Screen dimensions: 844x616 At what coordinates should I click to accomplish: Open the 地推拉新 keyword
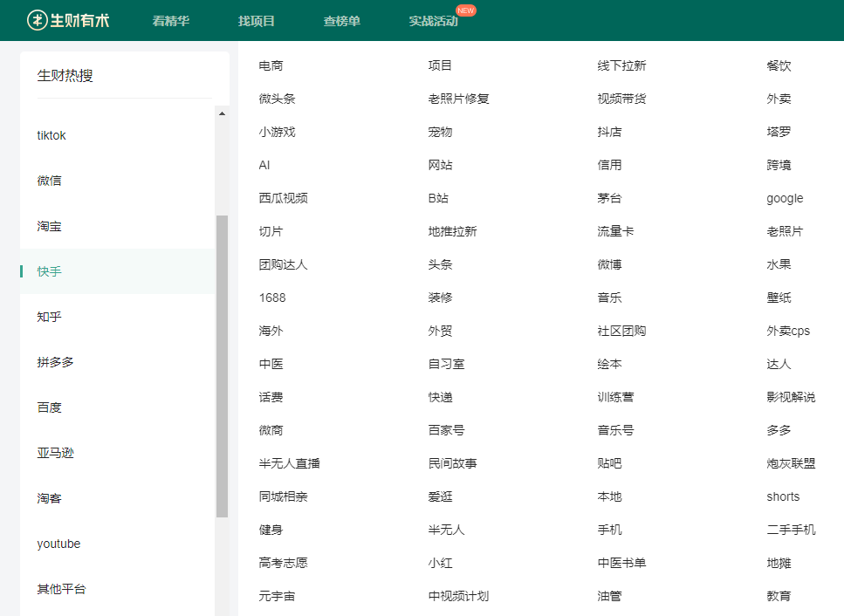[452, 231]
